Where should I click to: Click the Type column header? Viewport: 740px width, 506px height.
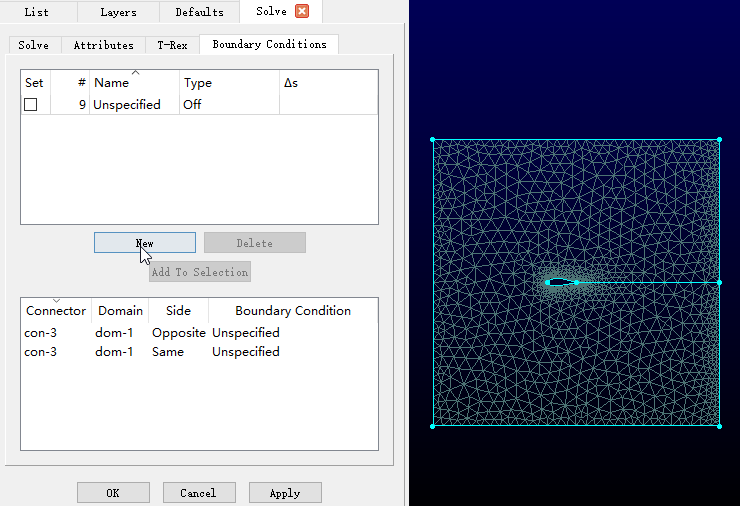[x=229, y=83]
